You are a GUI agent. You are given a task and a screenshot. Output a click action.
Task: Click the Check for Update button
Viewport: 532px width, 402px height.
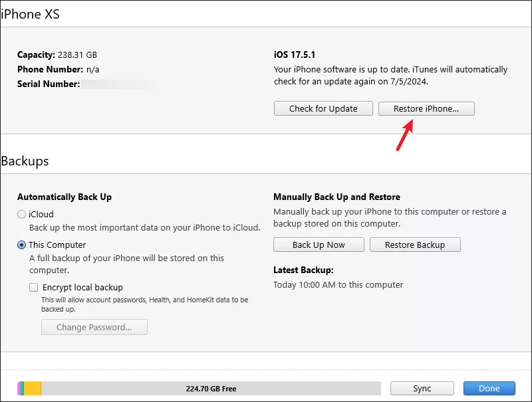[x=323, y=108]
